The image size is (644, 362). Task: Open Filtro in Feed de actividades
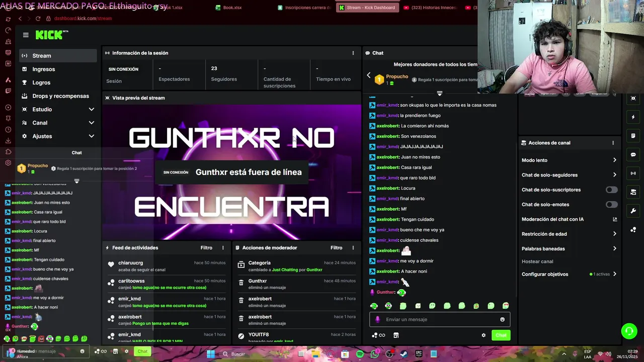pyautogui.click(x=206, y=248)
